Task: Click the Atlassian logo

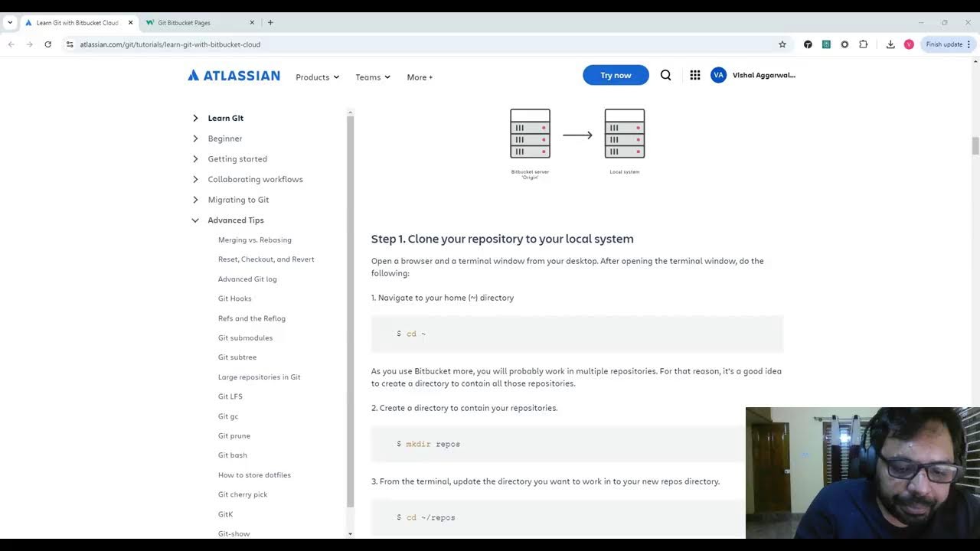Action: 234,76
